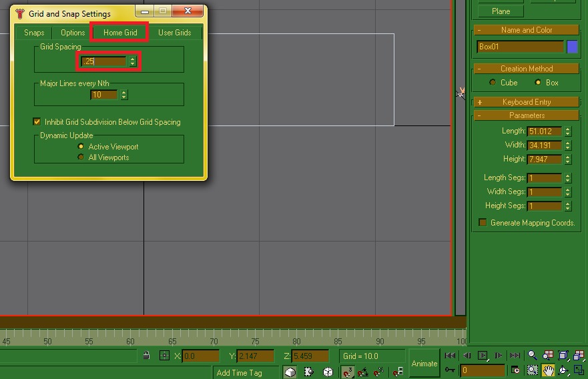The image size is (588, 379).
Task: Select the Arc Rotate tool
Action: pos(563,370)
